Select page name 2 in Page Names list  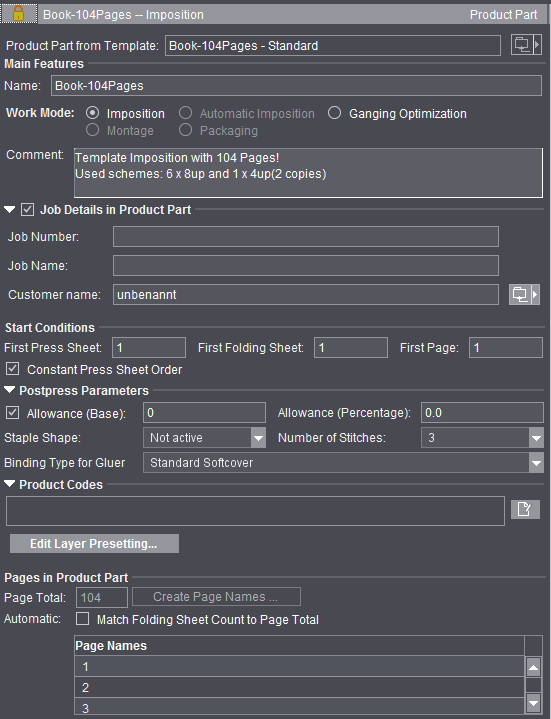point(299,687)
